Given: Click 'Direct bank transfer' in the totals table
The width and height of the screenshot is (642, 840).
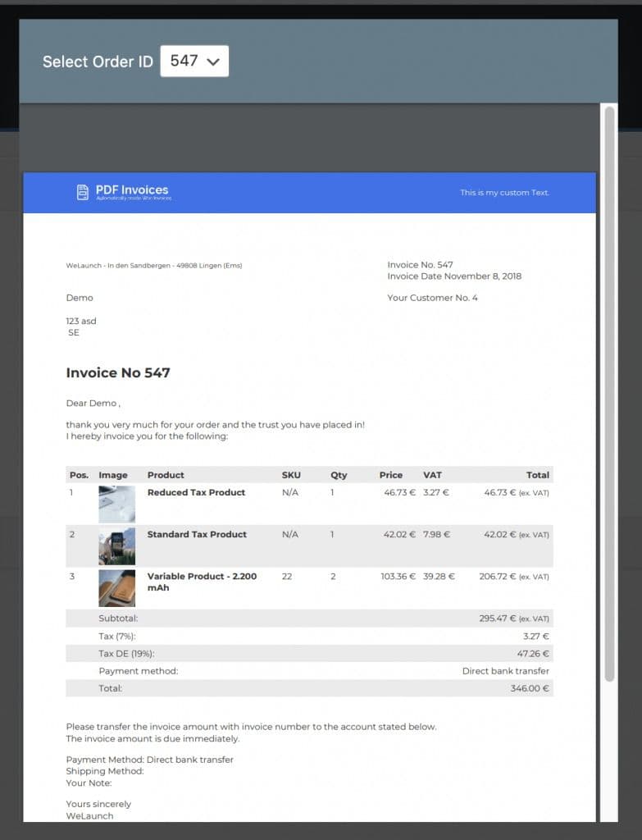Looking at the screenshot, I should [x=505, y=671].
